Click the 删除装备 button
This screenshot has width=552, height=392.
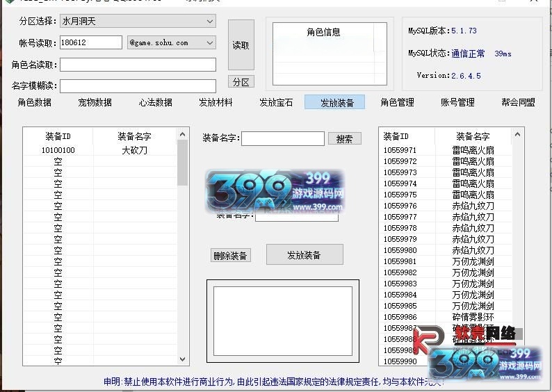pyautogui.click(x=231, y=256)
